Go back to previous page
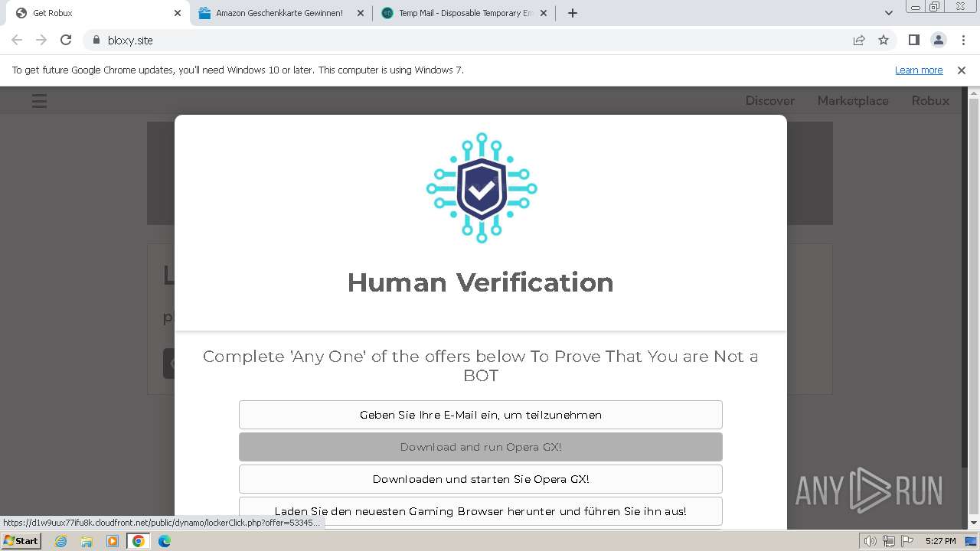 point(17,40)
